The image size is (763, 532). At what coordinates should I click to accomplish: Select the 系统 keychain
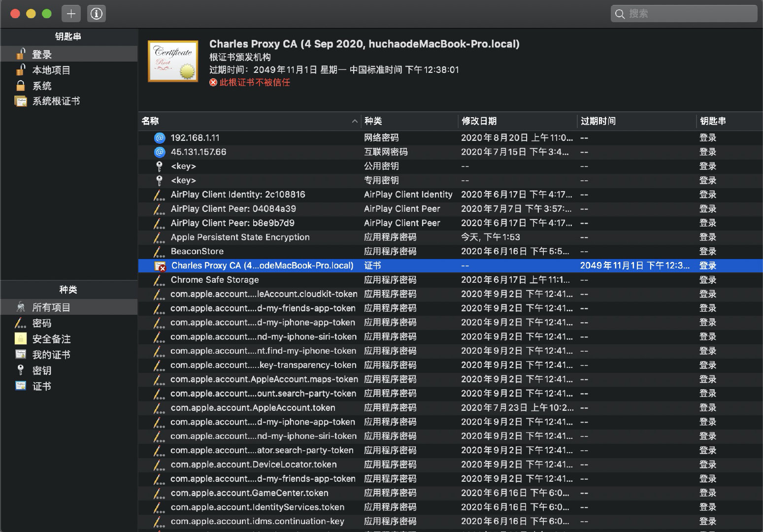pos(42,85)
